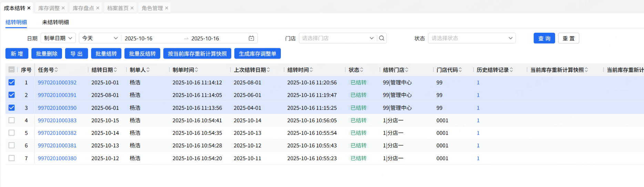This screenshot has height=187, width=644.
Task: Open task number 9970201000383 link
Action: click(57, 121)
